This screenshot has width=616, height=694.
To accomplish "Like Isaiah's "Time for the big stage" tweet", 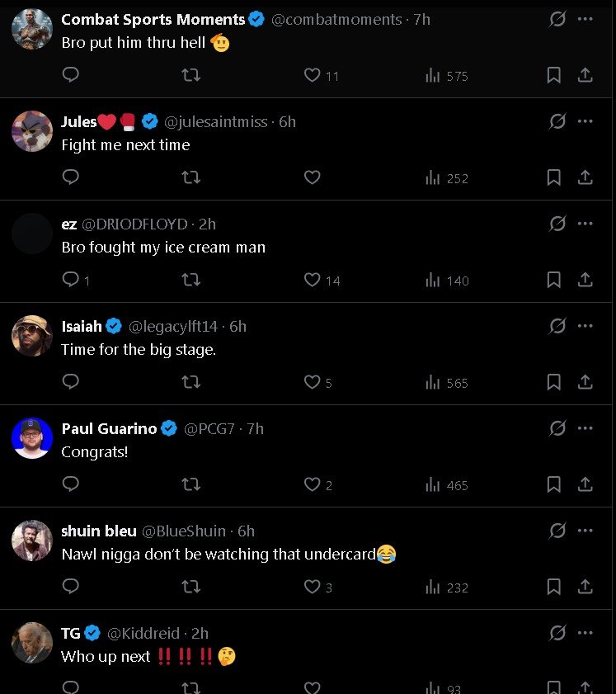I will (313, 382).
